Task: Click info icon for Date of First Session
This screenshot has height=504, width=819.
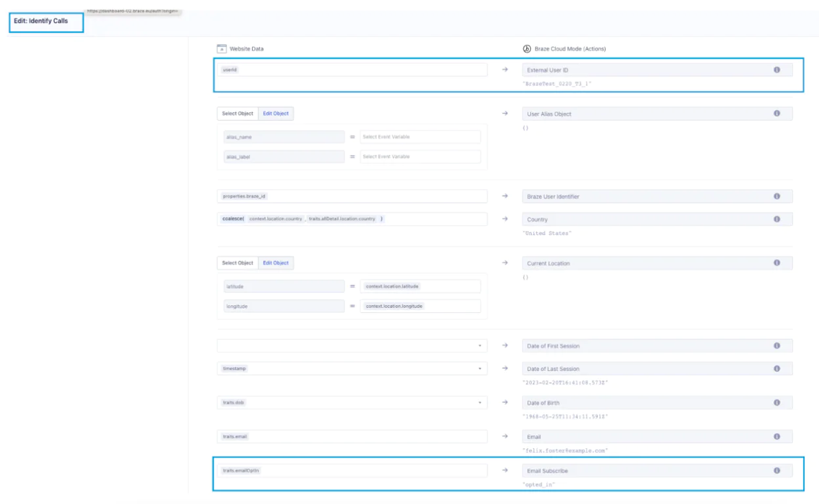Action: coord(777,346)
